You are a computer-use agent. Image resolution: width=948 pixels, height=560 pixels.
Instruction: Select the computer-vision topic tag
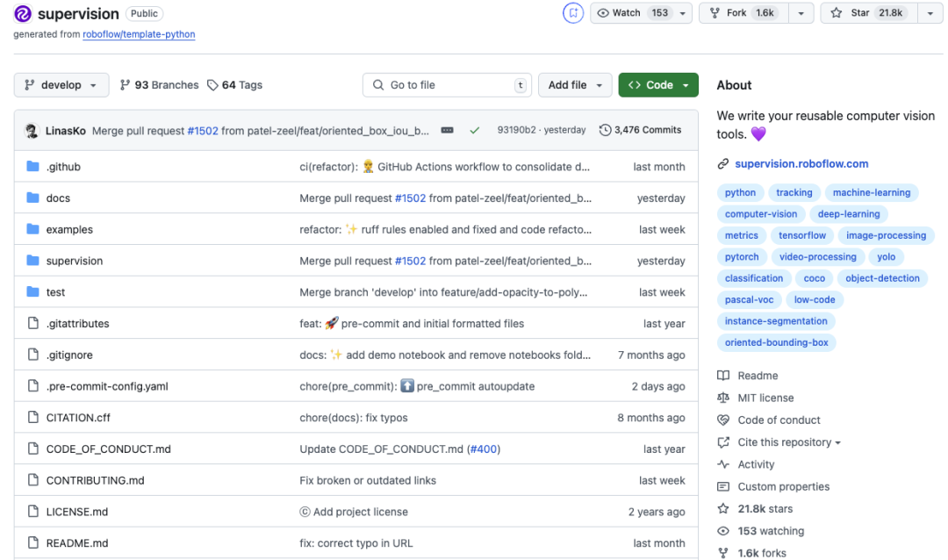(760, 214)
